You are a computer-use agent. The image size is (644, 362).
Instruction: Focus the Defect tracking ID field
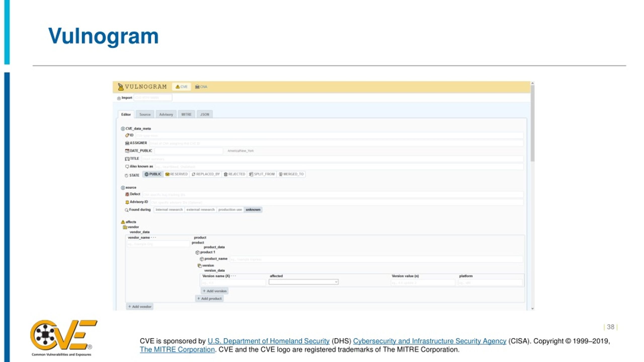click(333, 195)
